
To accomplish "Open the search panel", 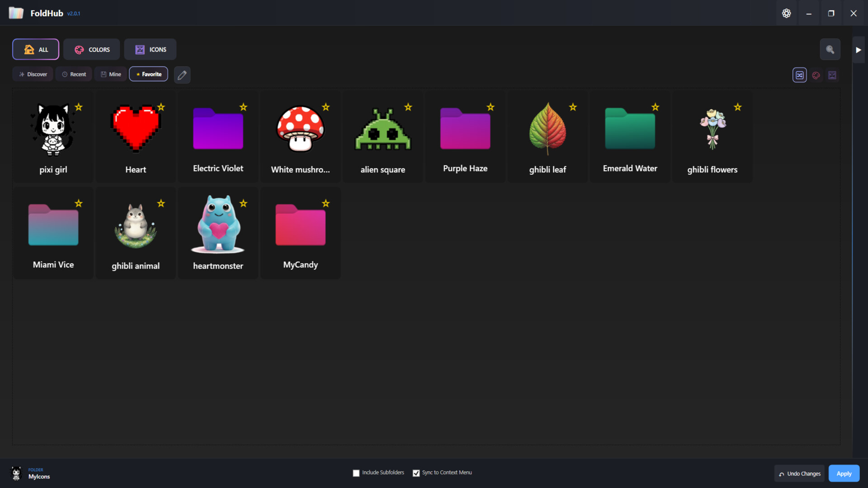I will point(830,49).
